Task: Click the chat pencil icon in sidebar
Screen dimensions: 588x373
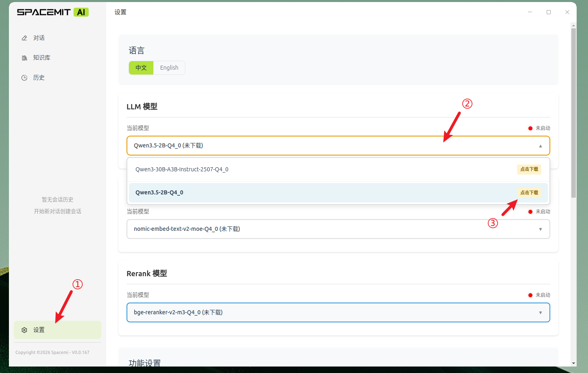Action: click(24, 38)
